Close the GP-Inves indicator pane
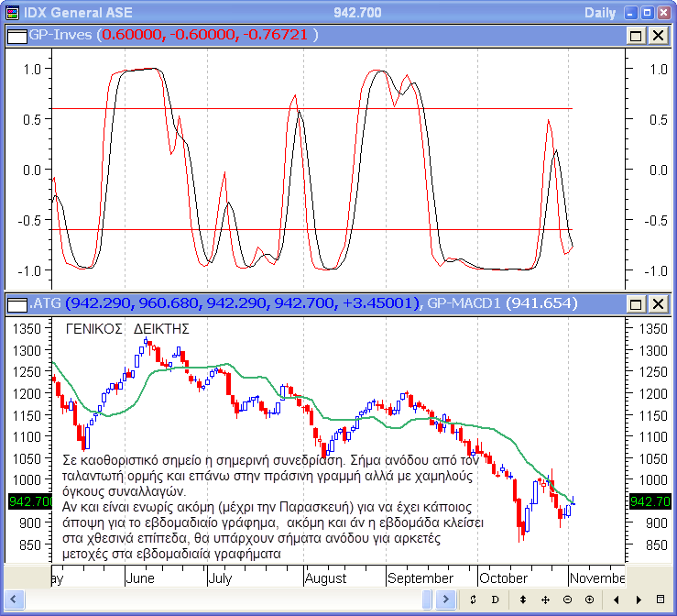The height and width of the screenshot is (616, 677). 658,35
